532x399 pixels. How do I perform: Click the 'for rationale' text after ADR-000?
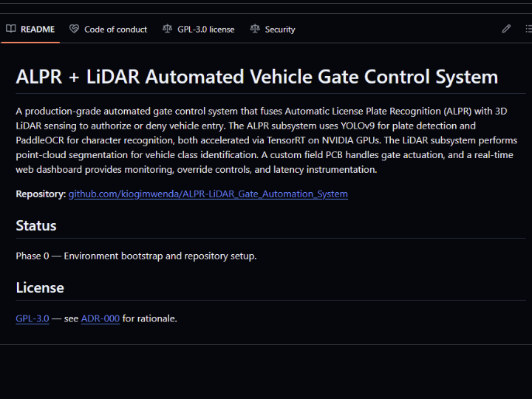tap(150, 319)
